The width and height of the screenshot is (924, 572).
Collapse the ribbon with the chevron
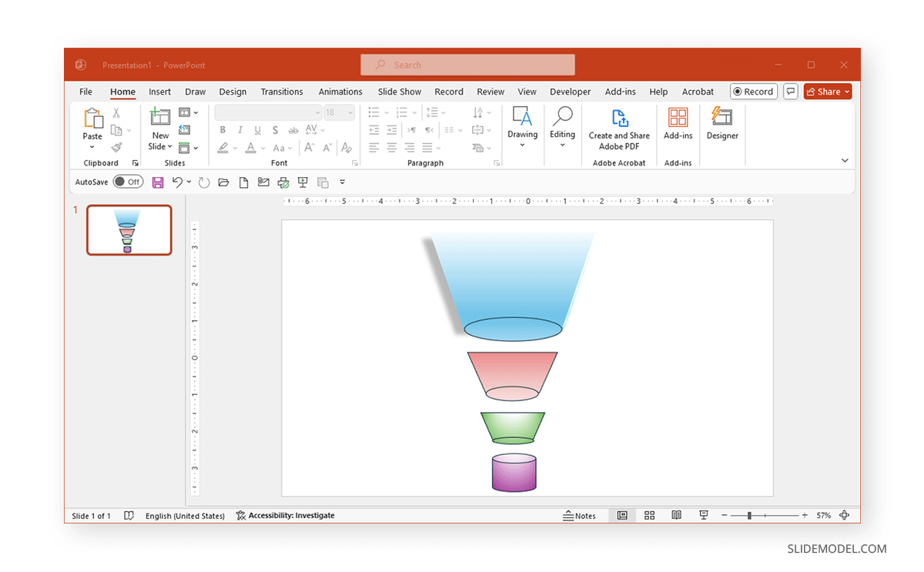tap(845, 161)
